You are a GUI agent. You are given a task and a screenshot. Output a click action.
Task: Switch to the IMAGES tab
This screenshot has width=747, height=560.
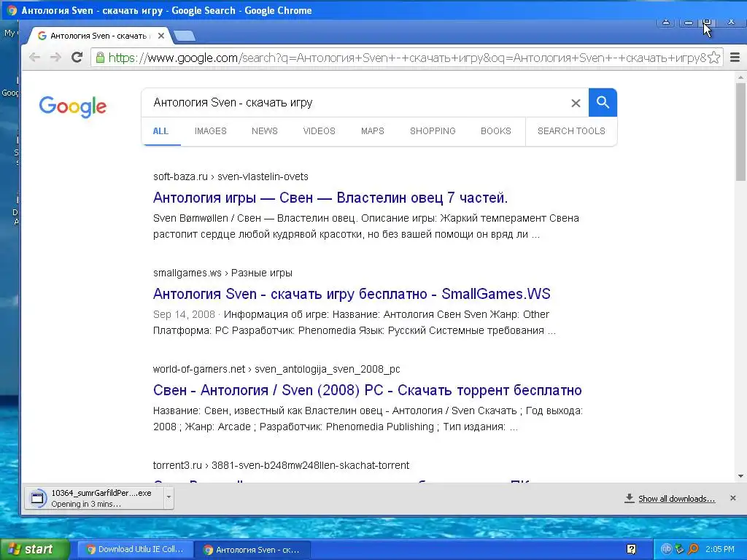pos(211,131)
